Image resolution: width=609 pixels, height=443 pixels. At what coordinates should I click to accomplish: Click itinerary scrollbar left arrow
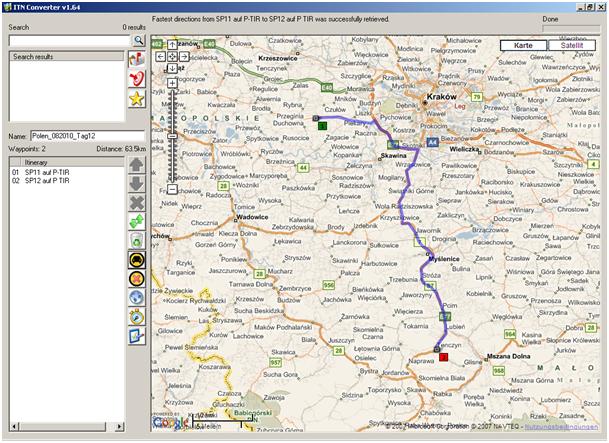(x=14, y=427)
